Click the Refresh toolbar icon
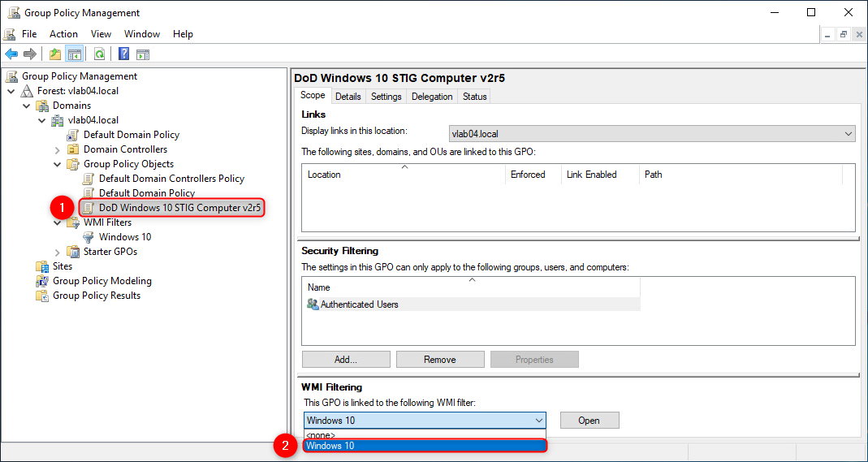 (x=99, y=54)
